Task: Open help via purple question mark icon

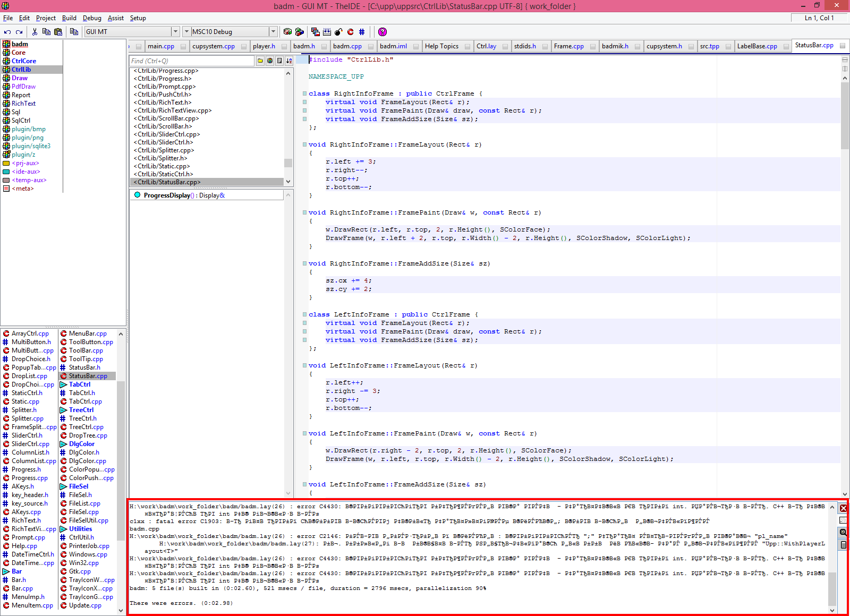Action: click(x=382, y=32)
